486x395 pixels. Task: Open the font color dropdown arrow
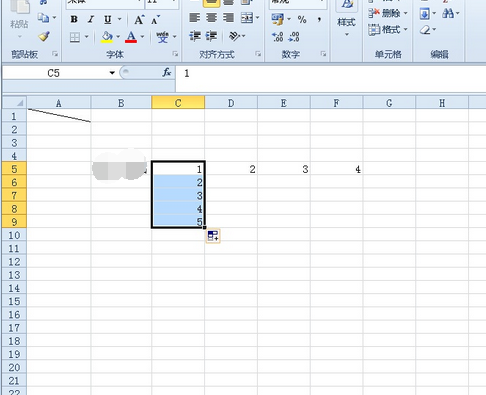pyautogui.click(x=143, y=36)
